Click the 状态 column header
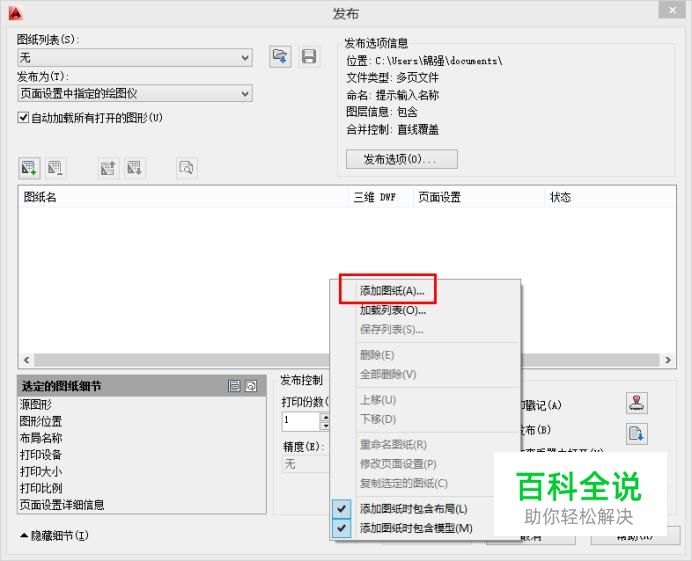 609,197
